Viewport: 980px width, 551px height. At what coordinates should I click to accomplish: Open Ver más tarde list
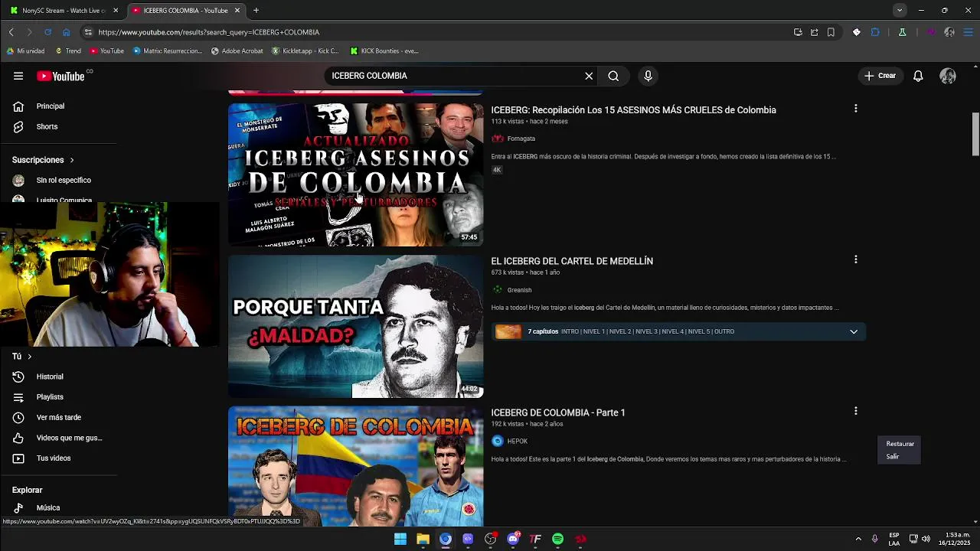tap(57, 417)
